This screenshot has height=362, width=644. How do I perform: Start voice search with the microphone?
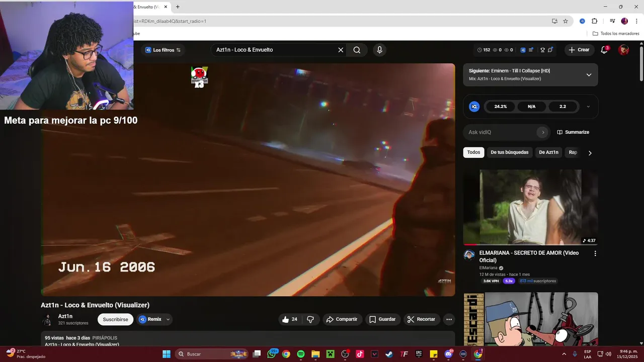379,50
